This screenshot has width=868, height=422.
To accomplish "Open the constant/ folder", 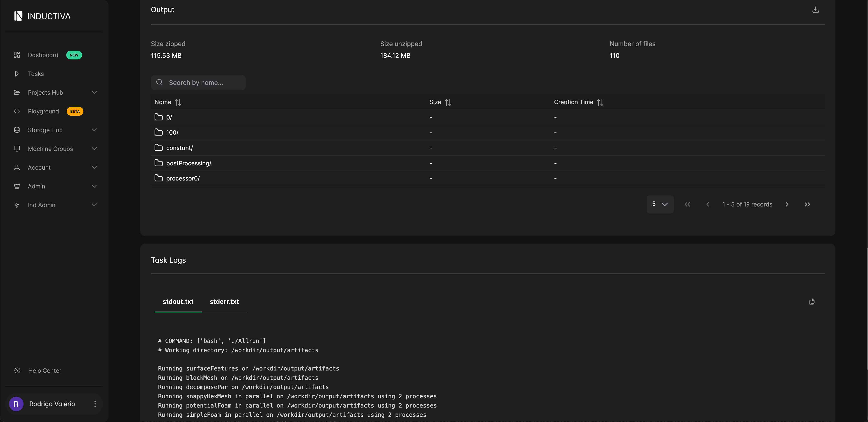I will tap(179, 148).
